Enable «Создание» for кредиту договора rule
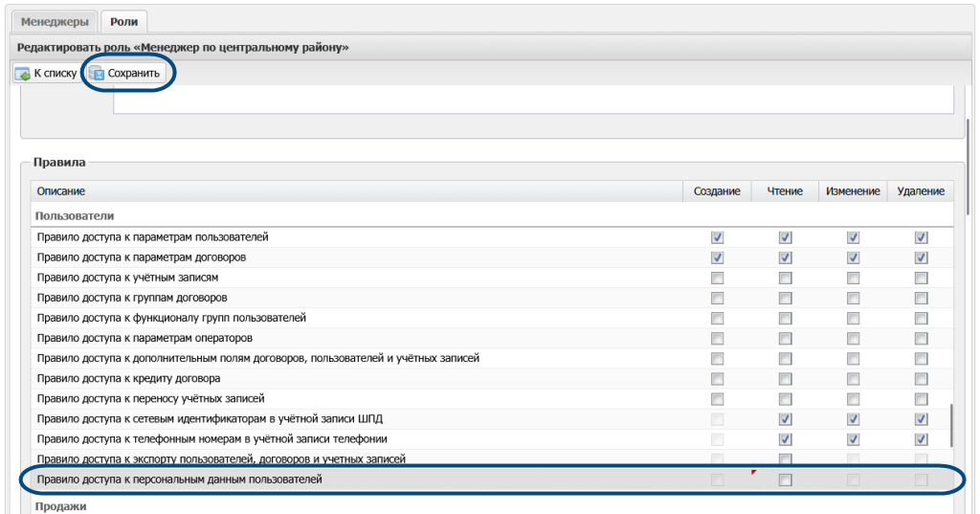980x514 pixels. (x=717, y=378)
